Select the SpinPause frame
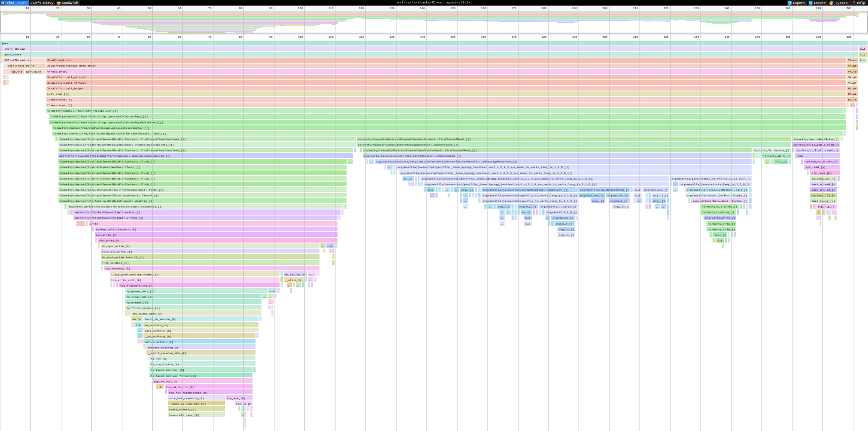 [35, 72]
